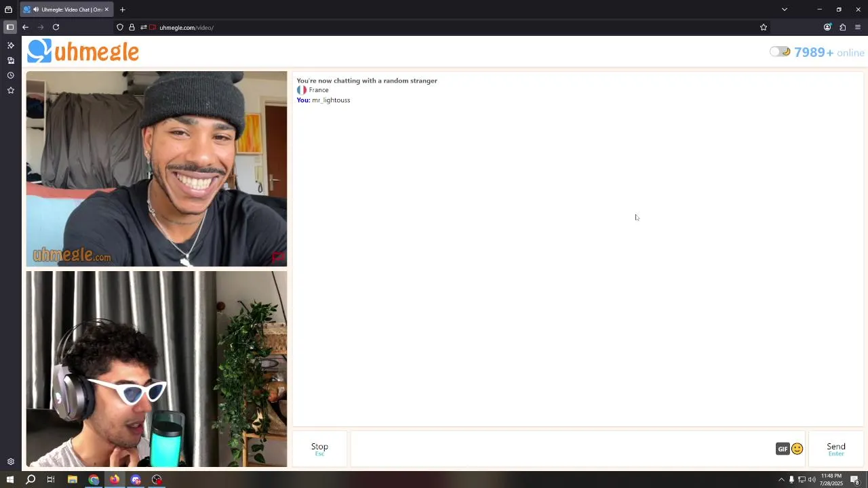868x488 pixels.
Task: Open site security padlock info
Action: point(132,27)
